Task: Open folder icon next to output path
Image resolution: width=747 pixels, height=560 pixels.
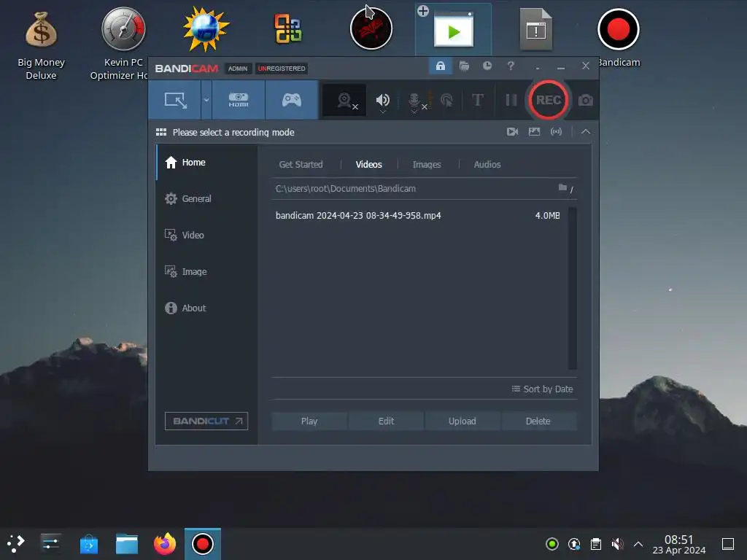Action: pos(562,188)
